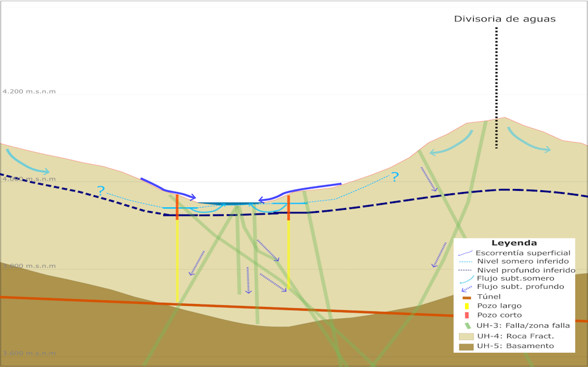Screen dimensions: 588x367
Task: Select the Pozo largo yellow legend marker
Action: [x=466, y=306]
